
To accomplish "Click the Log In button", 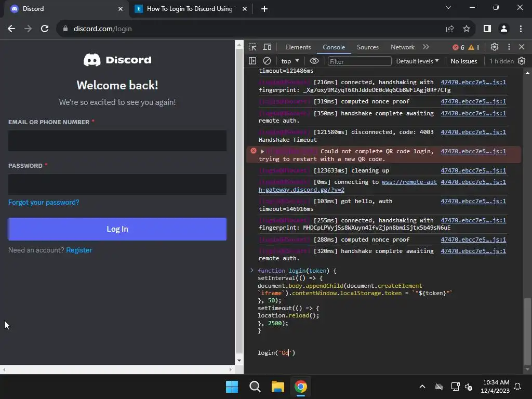I will point(117,229).
